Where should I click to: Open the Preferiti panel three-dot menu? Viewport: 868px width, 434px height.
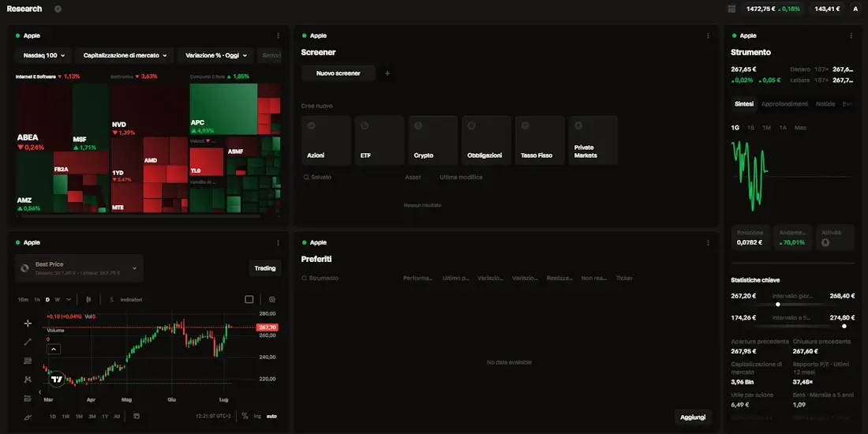click(x=708, y=242)
